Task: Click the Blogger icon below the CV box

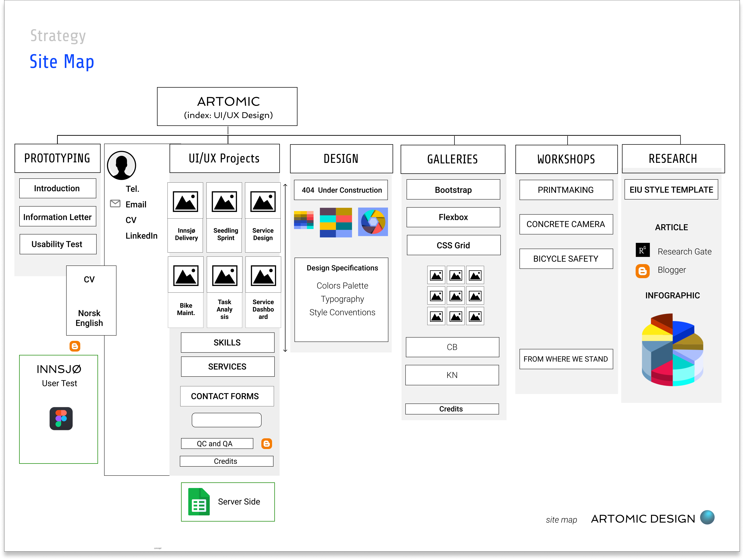Action: pos(75,346)
